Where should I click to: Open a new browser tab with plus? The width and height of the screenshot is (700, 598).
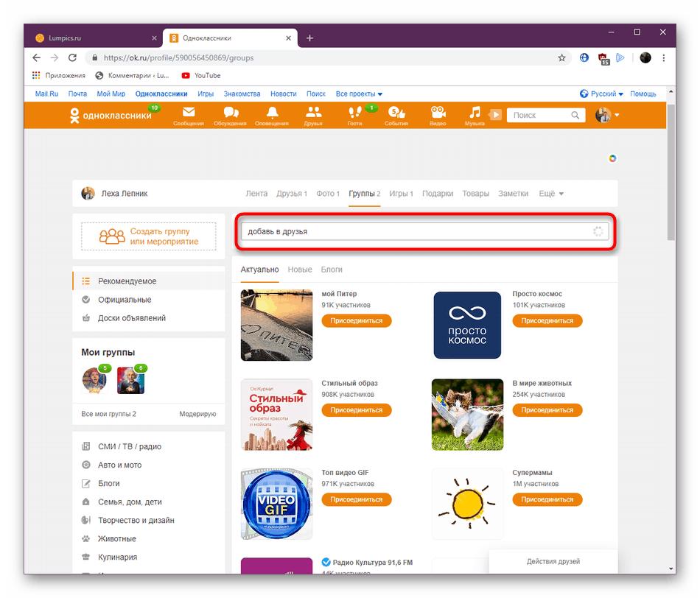309,38
